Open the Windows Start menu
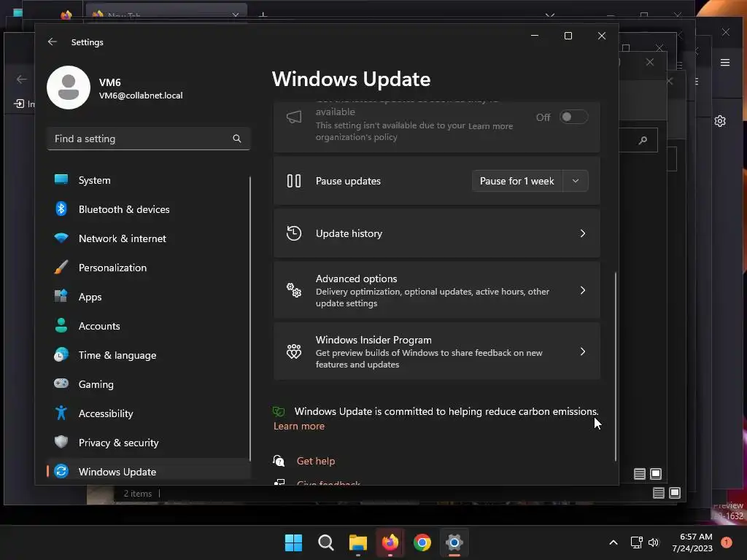The height and width of the screenshot is (560, 747). 293,542
